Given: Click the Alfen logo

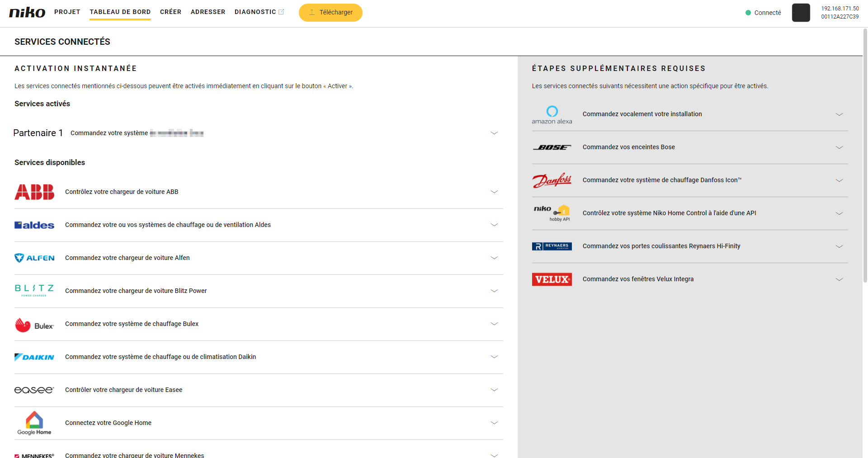Looking at the screenshot, I should tap(34, 258).
